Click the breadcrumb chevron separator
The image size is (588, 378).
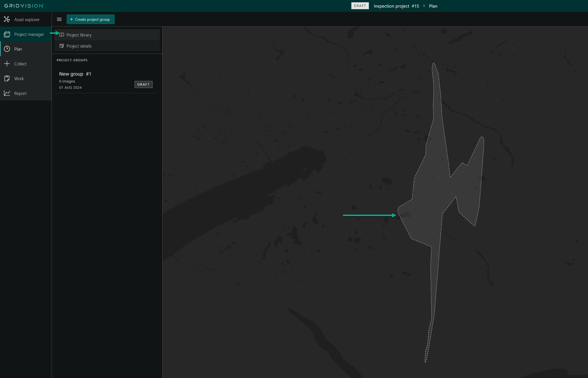click(x=424, y=6)
